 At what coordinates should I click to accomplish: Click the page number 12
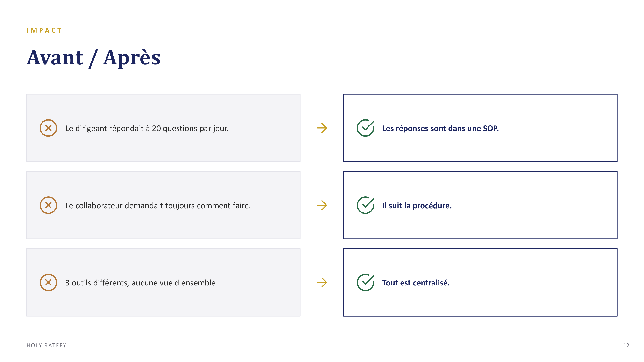pyautogui.click(x=626, y=345)
